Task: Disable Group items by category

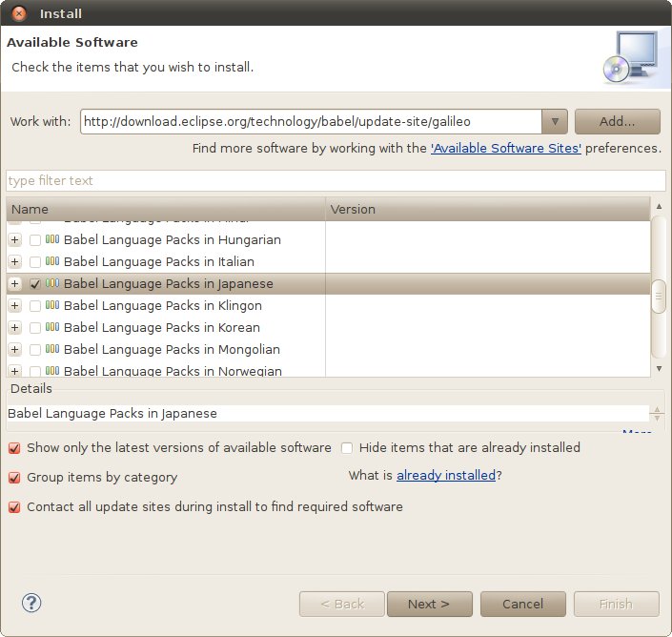Action: click(14, 478)
